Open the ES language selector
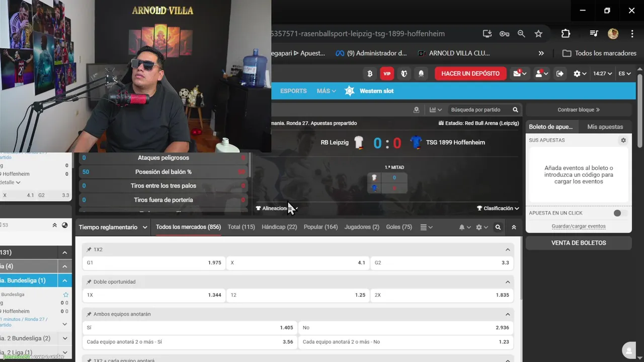 (x=624, y=73)
